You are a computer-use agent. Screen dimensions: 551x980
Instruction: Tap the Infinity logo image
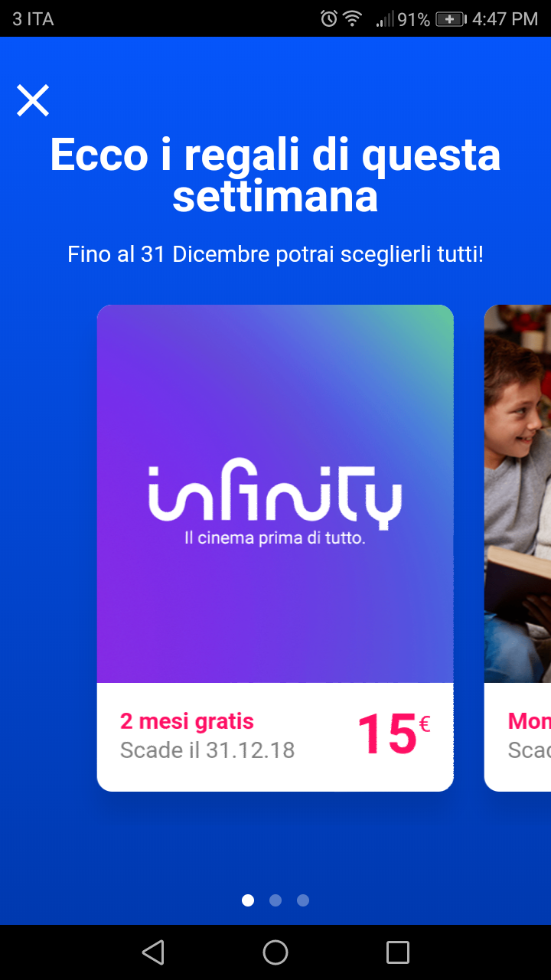click(x=275, y=494)
